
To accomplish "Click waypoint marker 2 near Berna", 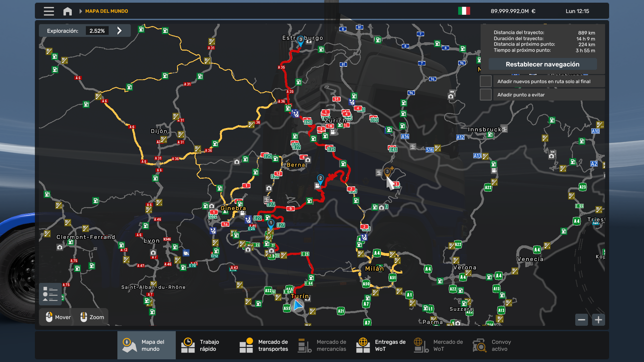I will coord(320,178).
